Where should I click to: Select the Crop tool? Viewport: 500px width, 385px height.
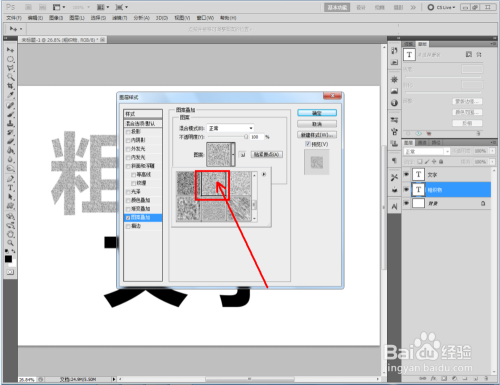click(x=10, y=86)
